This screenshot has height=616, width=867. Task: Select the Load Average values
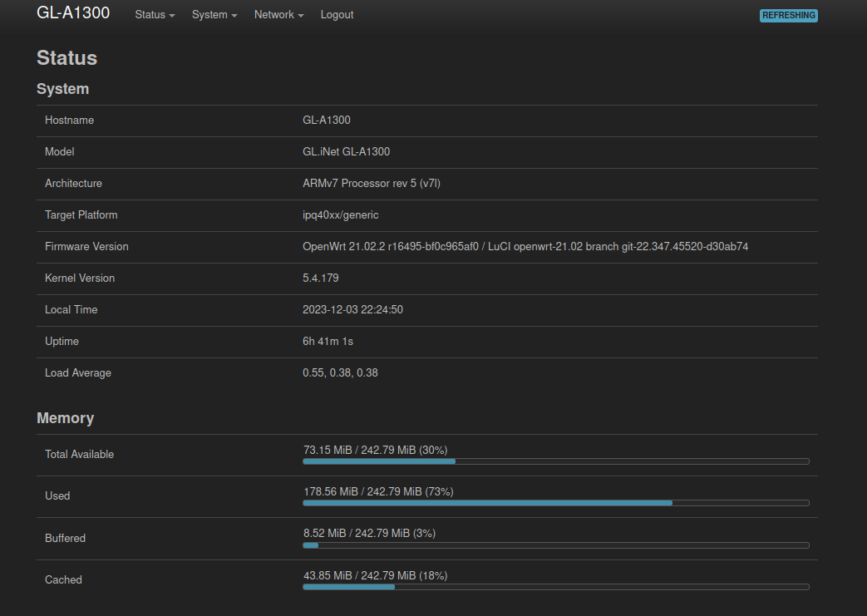pyautogui.click(x=340, y=373)
